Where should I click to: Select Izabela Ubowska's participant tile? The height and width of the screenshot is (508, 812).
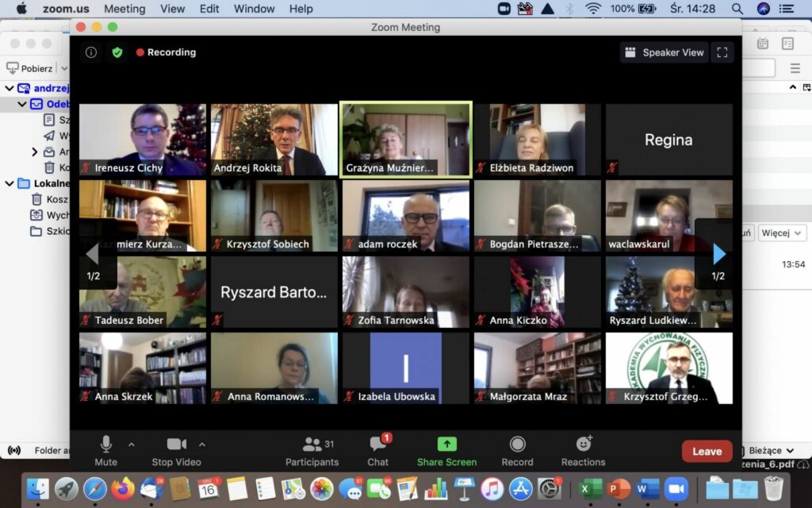406,368
